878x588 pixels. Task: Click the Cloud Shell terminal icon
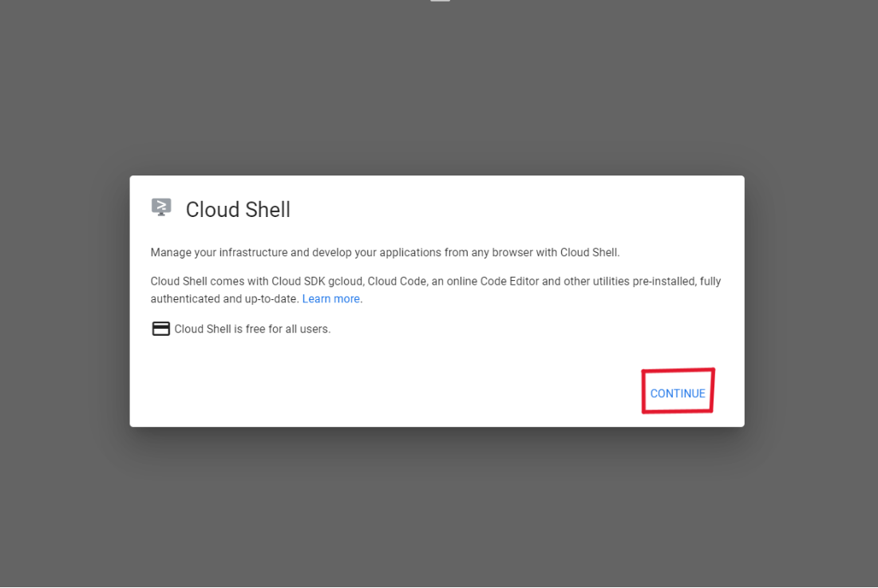tap(161, 207)
